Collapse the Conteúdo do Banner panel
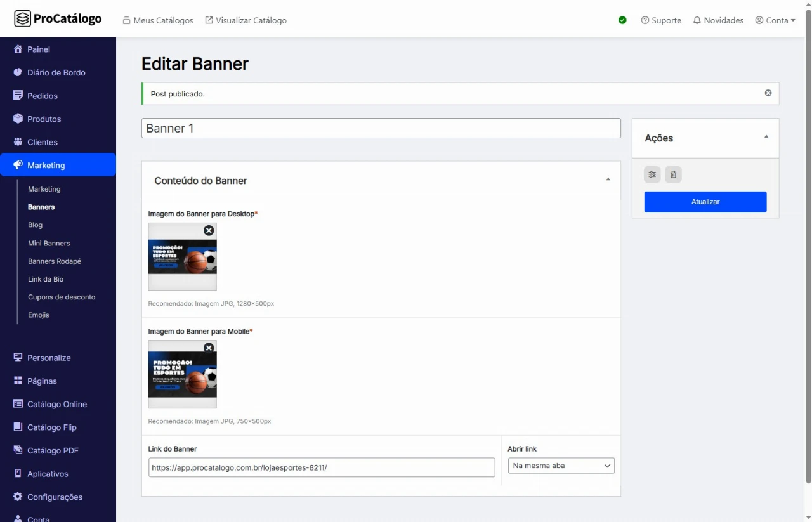The width and height of the screenshot is (812, 522). 608,180
